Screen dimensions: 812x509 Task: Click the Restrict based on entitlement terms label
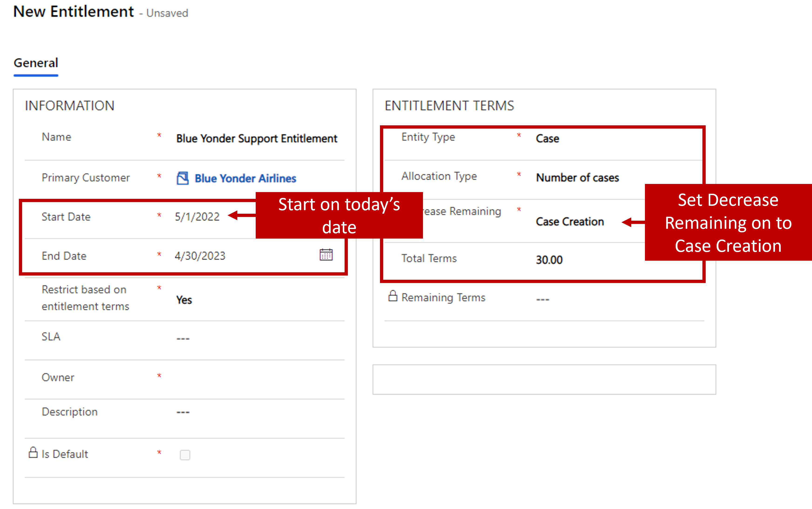(85, 298)
